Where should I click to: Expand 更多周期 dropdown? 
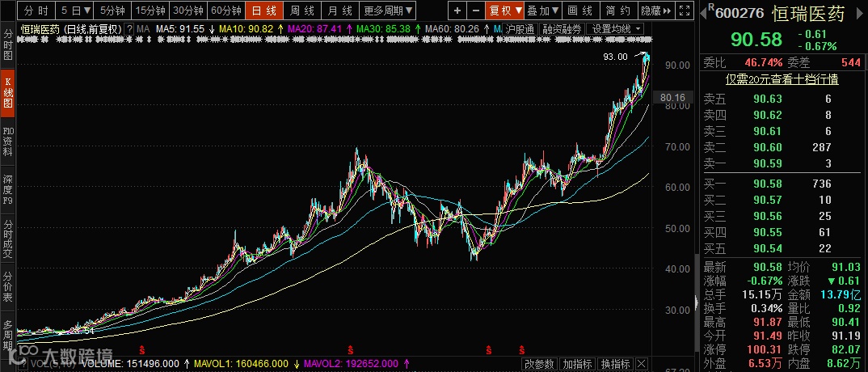pyautogui.click(x=388, y=10)
